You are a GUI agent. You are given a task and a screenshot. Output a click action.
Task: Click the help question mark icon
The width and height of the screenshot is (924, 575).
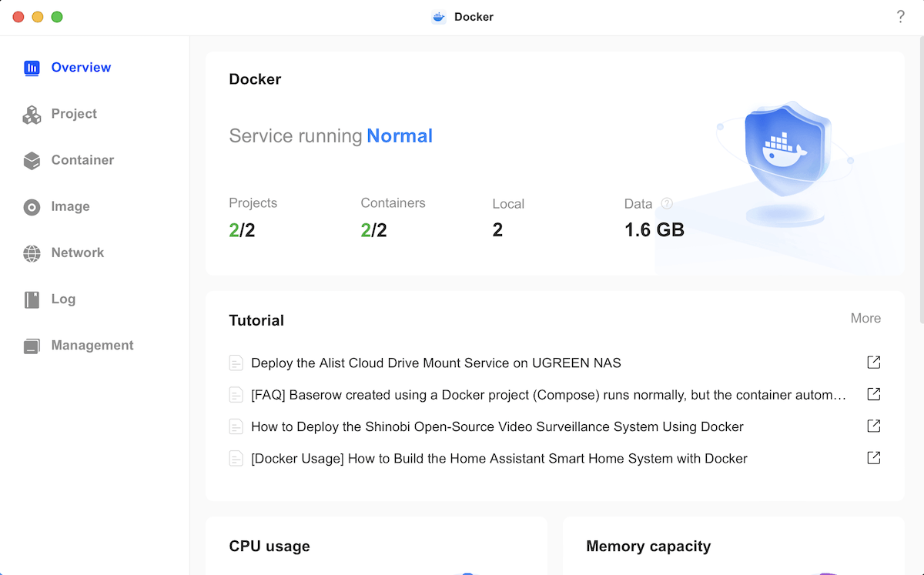coord(900,17)
